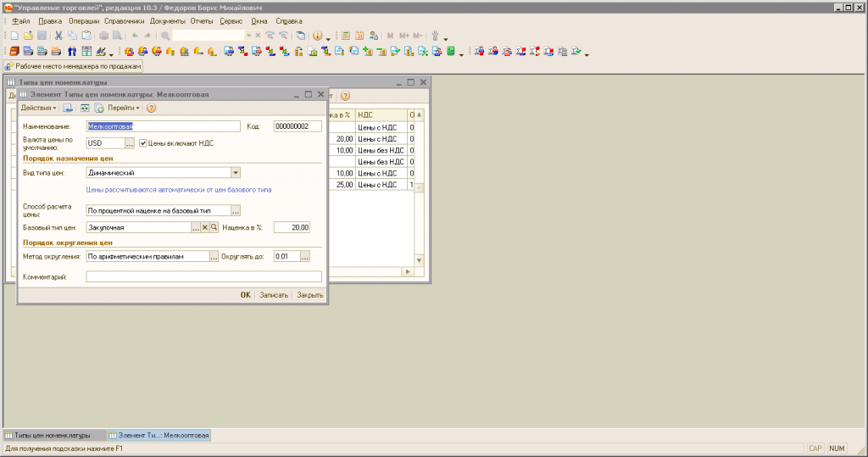Image resolution: width=868 pixels, height=457 pixels.
Task: Click the main toolbar search text field
Action: pos(209,36)
